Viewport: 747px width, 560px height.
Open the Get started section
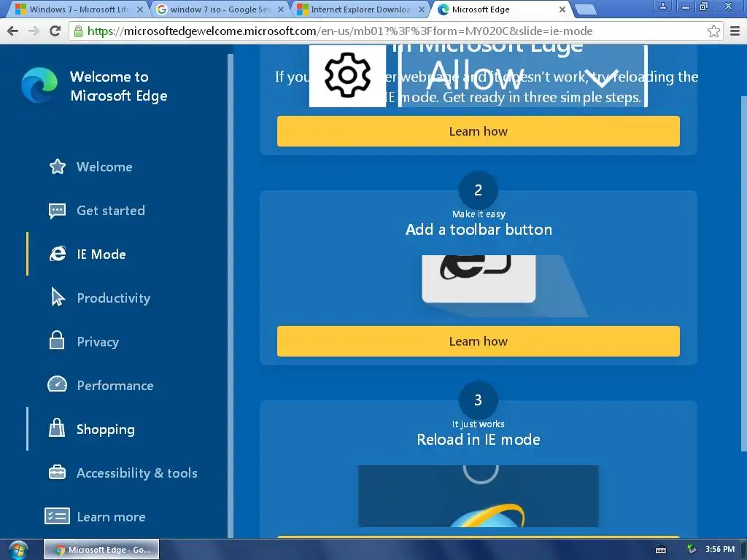[111, 211]
